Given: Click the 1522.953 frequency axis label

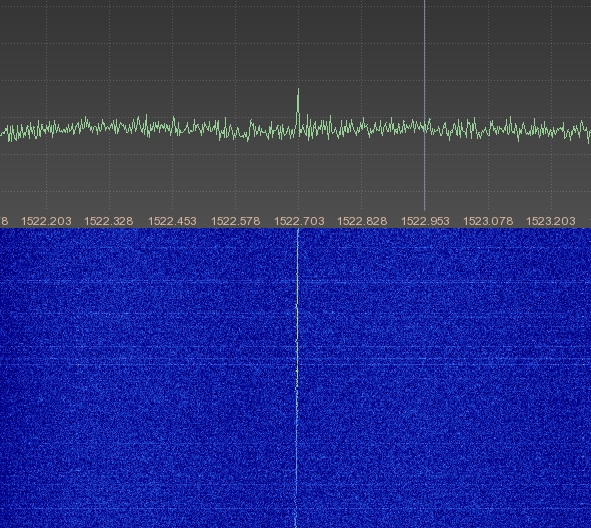Looking at the screenshot, I should click(x=425, y=221).
